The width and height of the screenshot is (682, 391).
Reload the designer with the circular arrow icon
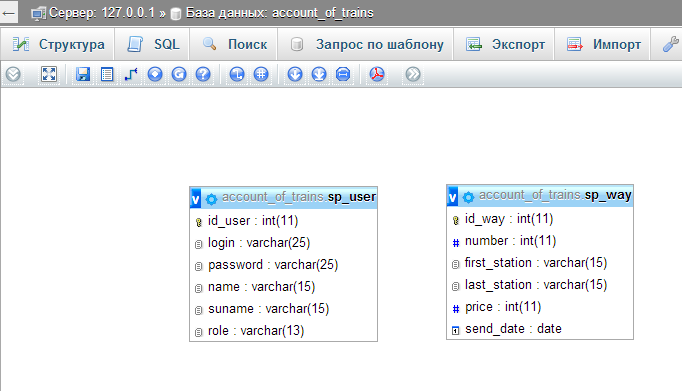[179, 74]
